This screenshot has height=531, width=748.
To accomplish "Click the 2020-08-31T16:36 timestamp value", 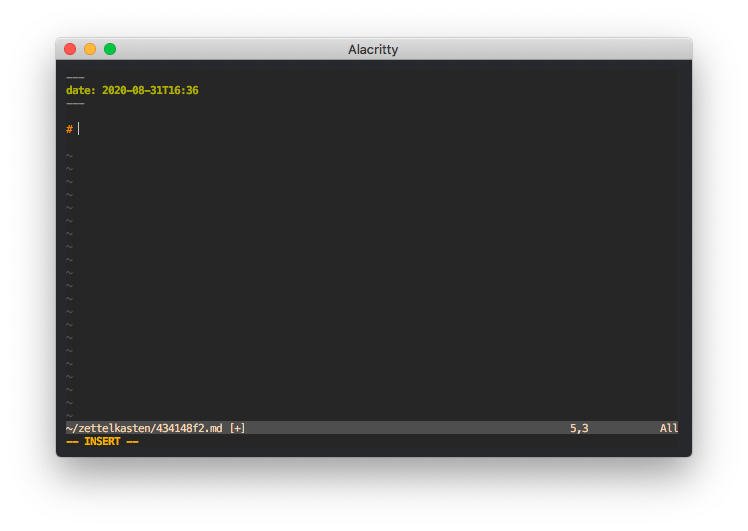I will [x=150, y=90].
